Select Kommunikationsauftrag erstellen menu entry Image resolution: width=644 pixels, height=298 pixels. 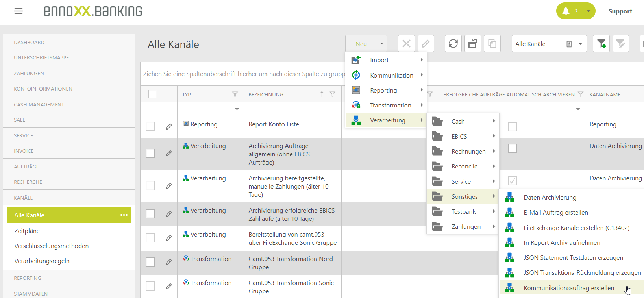point(568,288)
